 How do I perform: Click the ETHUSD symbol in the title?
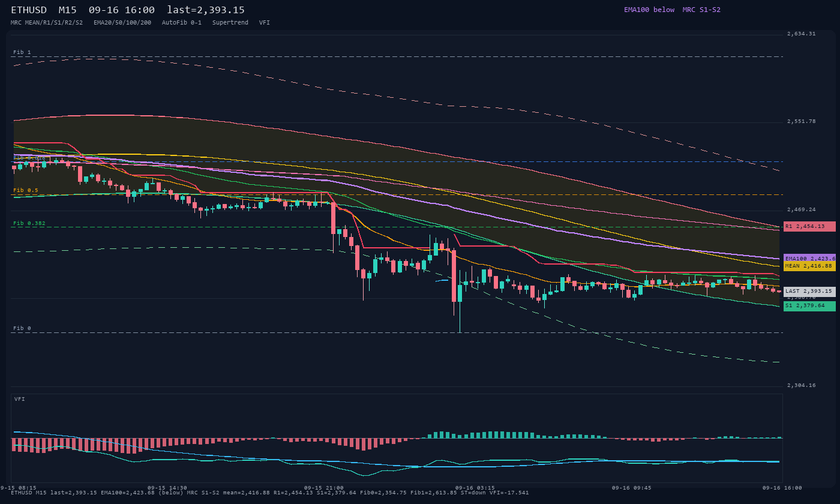[29, 10]
